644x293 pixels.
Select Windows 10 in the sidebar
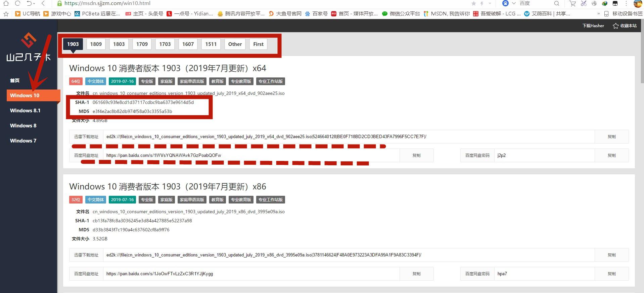click(34, 96)
